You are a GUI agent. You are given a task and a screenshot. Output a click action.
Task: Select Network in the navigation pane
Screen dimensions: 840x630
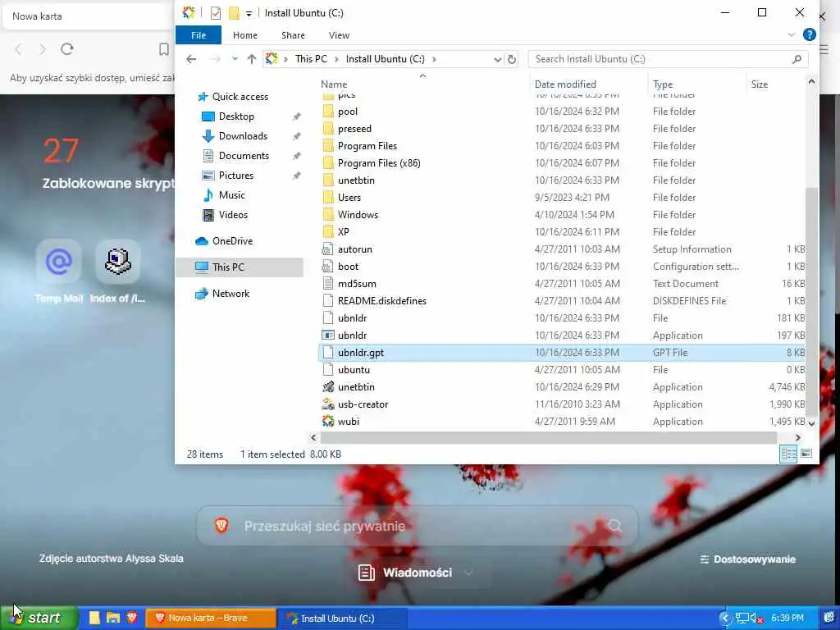coord(231,294)
